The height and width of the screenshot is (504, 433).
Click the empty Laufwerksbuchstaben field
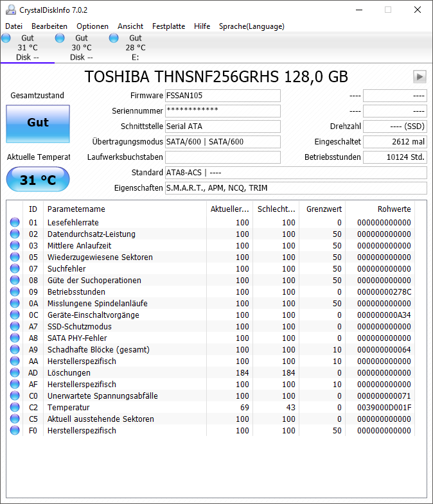(x=223, y=157)
